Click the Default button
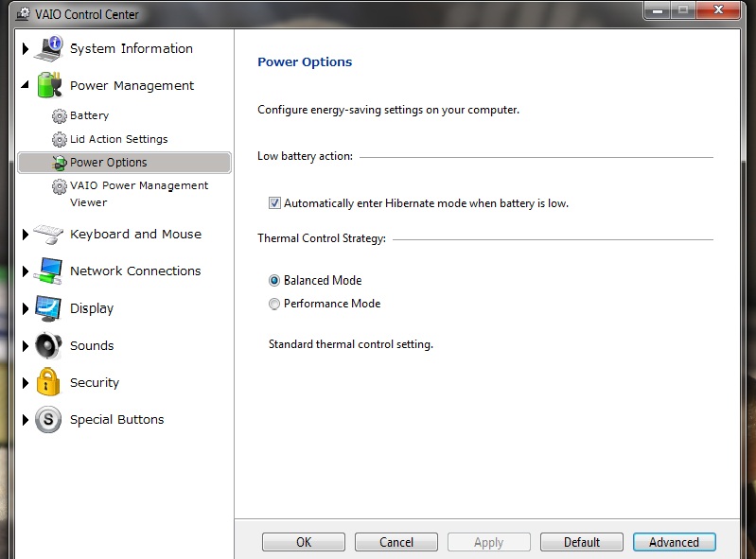 pos(582,542)
